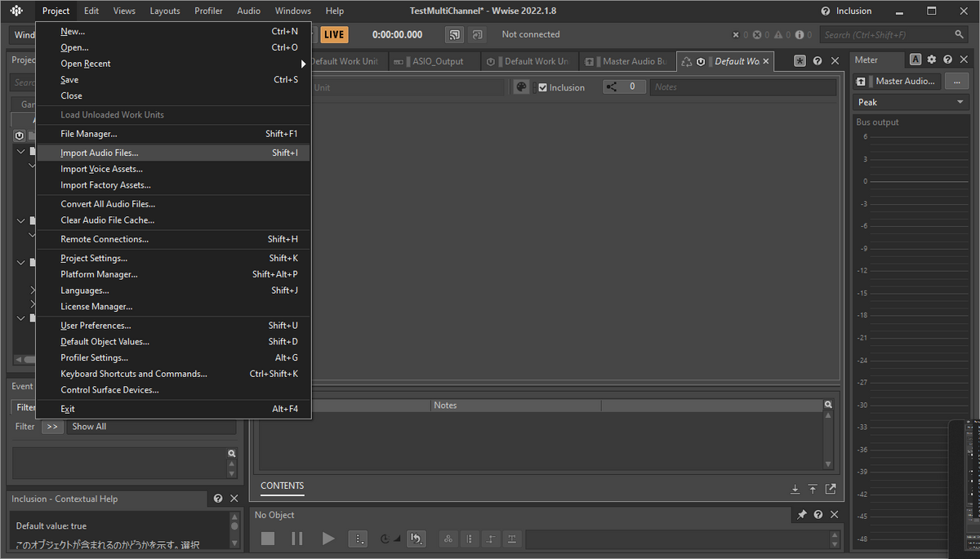Click Keyboard Shortcuts and Commands entry
Screen dimensions: 980x559
[173, 374]
